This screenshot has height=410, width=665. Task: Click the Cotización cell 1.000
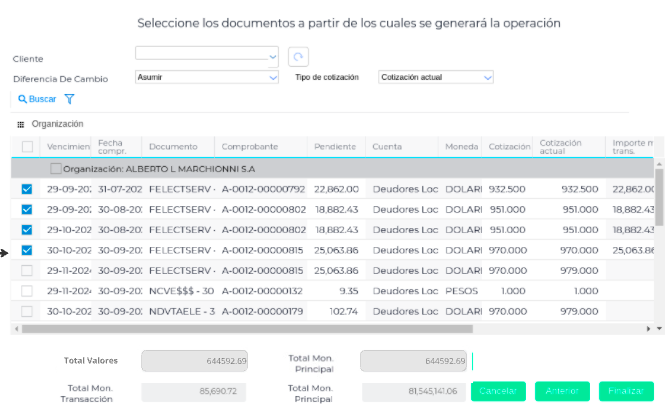coord(513,291)
